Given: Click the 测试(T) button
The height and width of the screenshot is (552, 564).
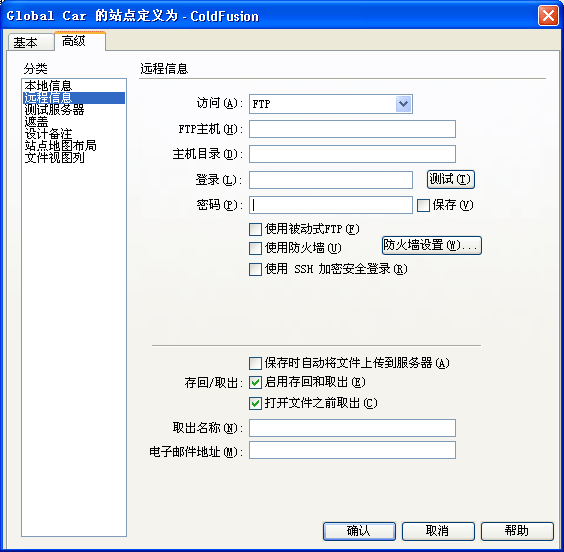Looking at the screenshot, I should 451,179.
